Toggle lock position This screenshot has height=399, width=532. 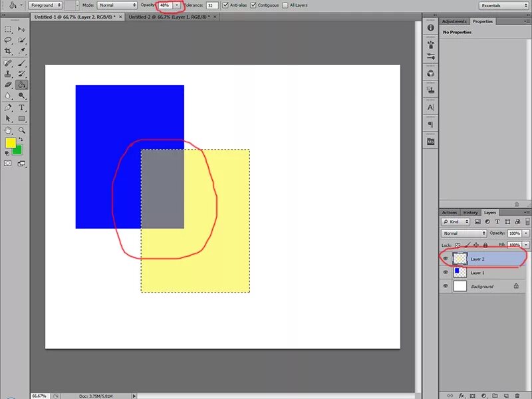[476, 245]
